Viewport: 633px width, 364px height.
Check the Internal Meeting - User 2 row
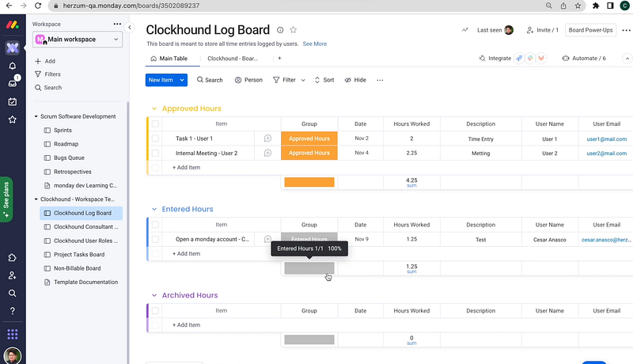click(x=155, y=153)
